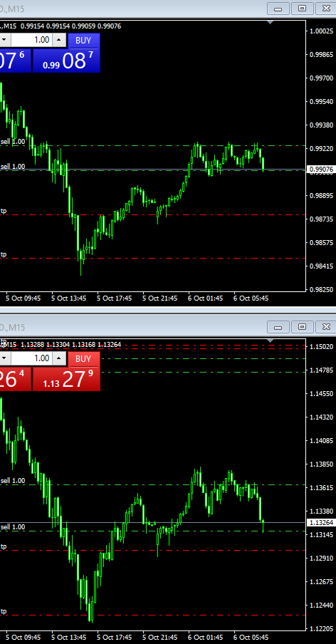Click the upper 'sell 1.00' order label in lower chart
The width and height of the screenshot is (336, 644).
coord(13,481)
